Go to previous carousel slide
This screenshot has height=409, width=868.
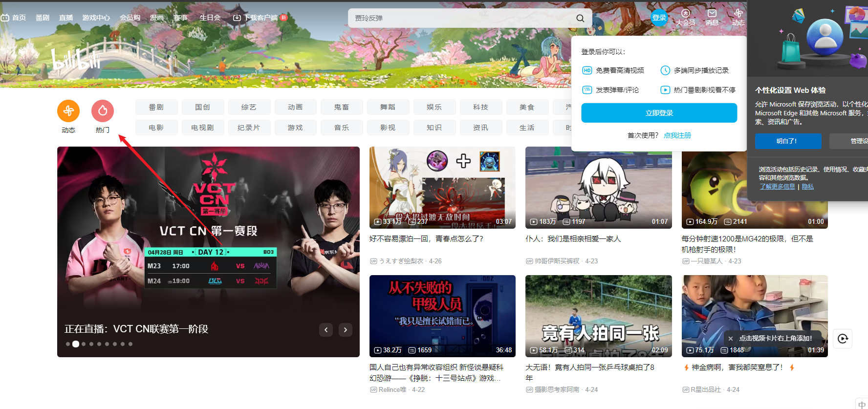(x=326, y=330)
